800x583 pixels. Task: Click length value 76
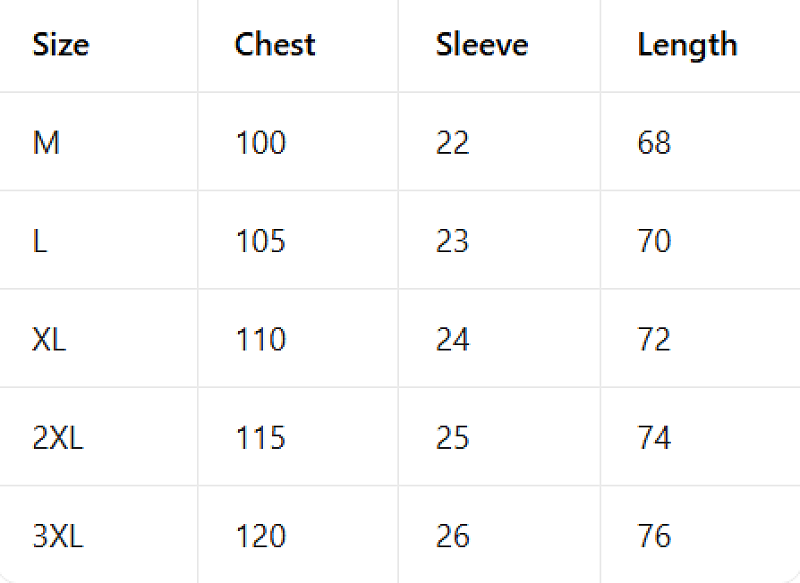[x=654, y=536]
